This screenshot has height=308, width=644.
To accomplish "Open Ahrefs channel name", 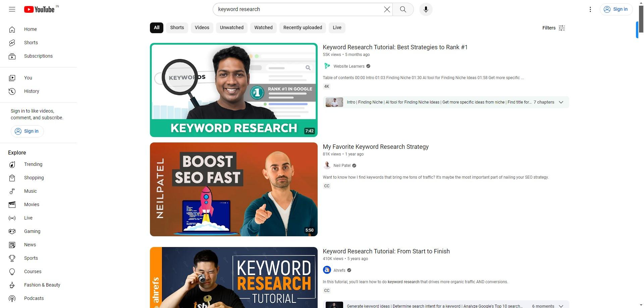I will 339,270.
